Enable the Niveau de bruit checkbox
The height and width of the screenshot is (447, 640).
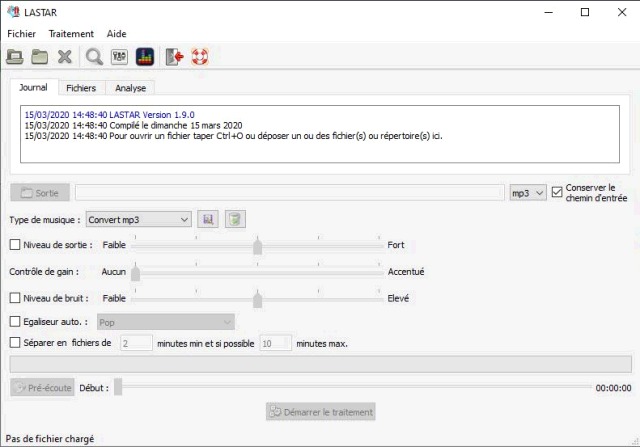[x=15, y=298]
